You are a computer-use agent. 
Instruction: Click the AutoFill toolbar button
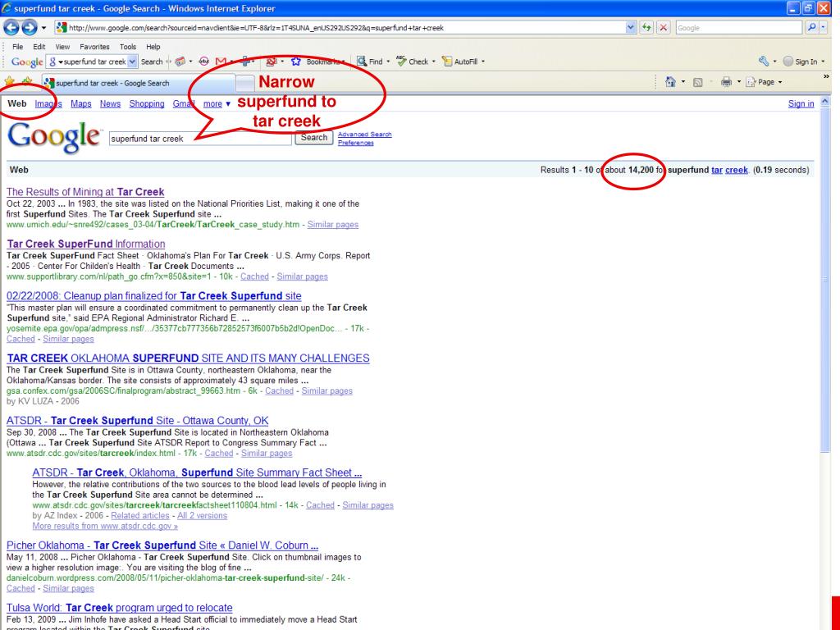point(459,62)
